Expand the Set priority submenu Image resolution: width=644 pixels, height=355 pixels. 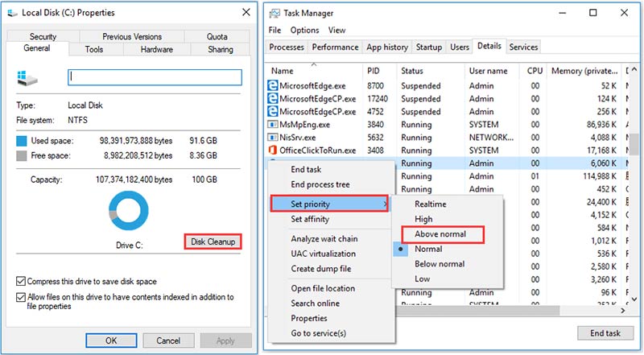[330, 204]
